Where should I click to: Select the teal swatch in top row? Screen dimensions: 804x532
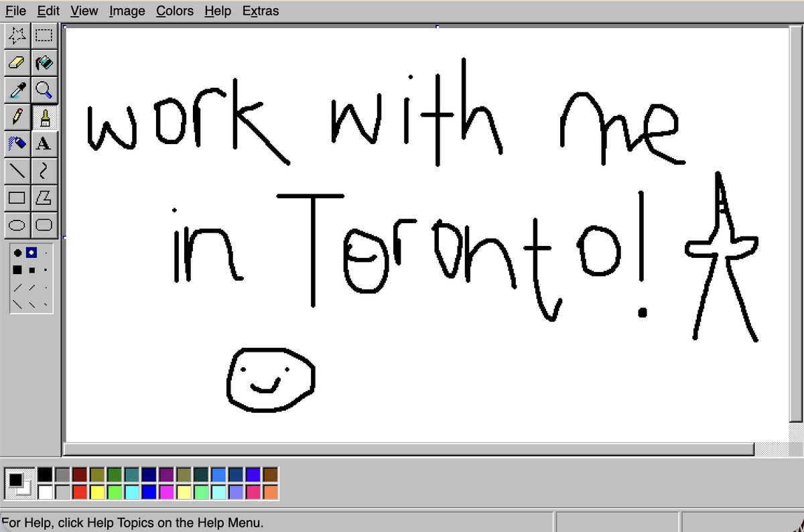tap(132, 475)
